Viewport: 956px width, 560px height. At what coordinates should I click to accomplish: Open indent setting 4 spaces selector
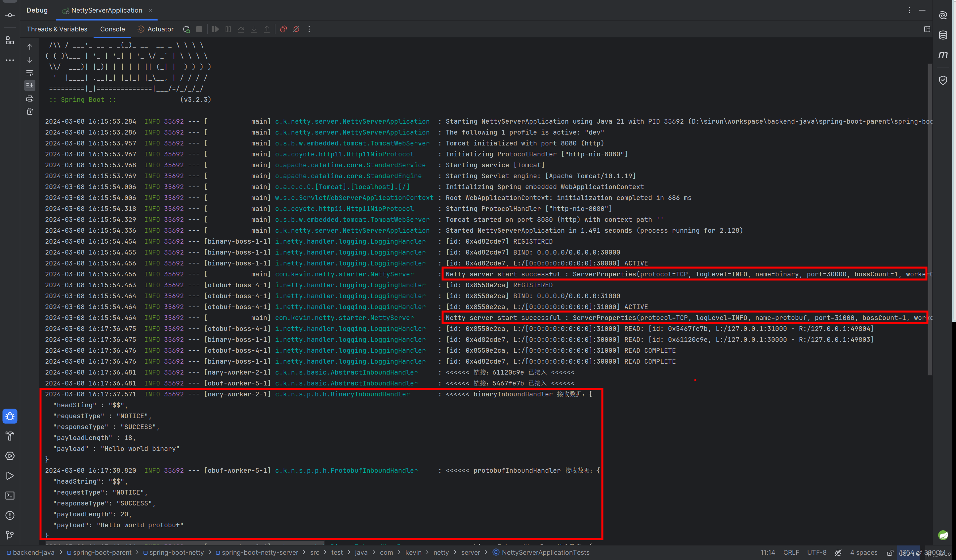coord(864,552)
